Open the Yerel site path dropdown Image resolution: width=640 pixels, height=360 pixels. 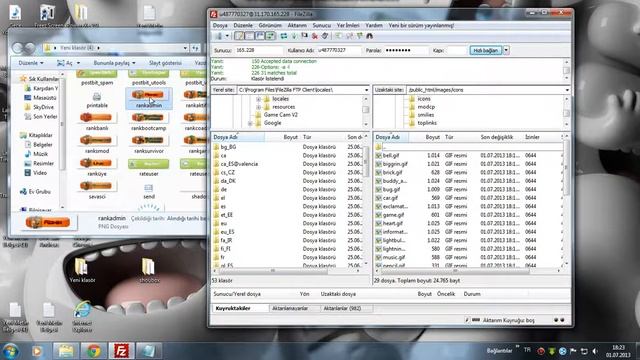[366, 90]
